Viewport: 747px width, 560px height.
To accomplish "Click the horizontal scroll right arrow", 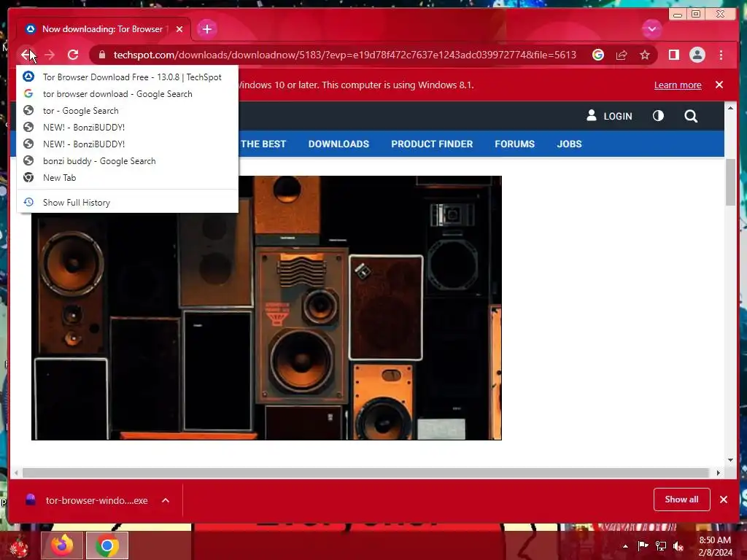I will [718, 472].
